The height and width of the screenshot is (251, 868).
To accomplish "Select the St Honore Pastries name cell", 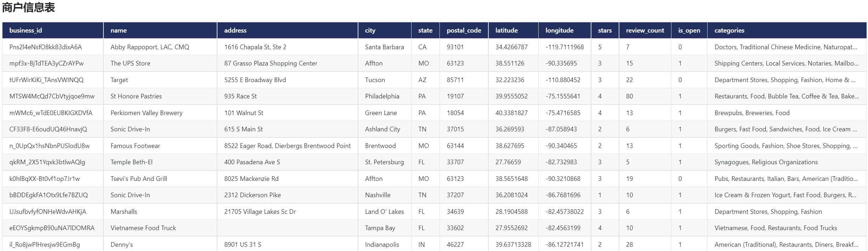I will point(136,96).
